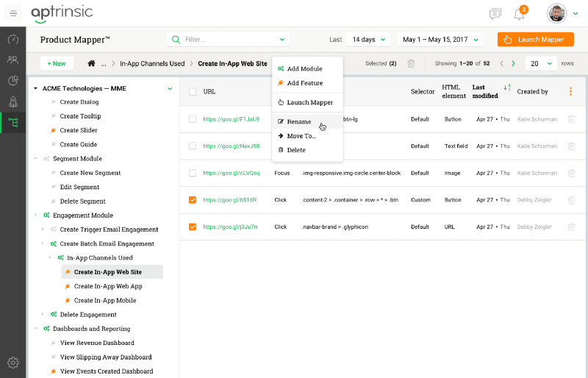Uncheck the goo.gl/b51tlR row checkbox

(x=193, y=199)
